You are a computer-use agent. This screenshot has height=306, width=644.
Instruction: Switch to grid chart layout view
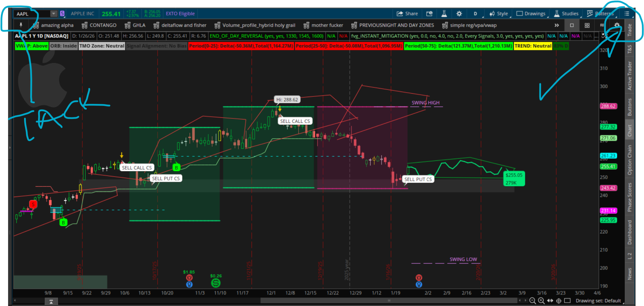point(587,25)
